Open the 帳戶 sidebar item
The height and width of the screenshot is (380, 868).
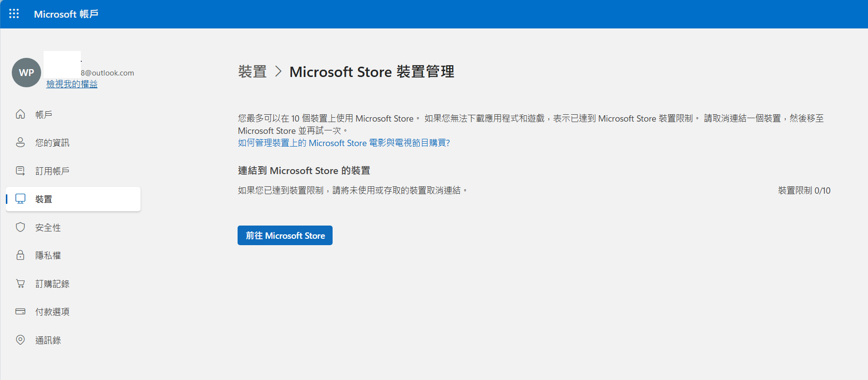tap(73, 114)
